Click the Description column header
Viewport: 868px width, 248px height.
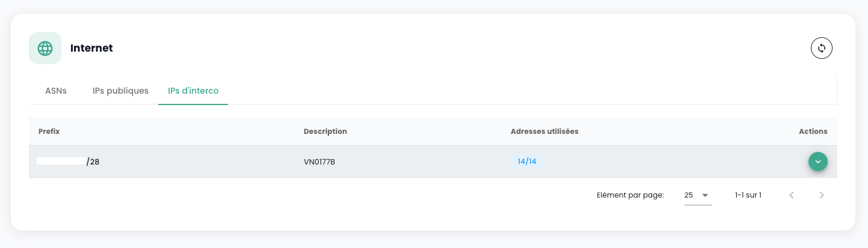click(325, 131)
